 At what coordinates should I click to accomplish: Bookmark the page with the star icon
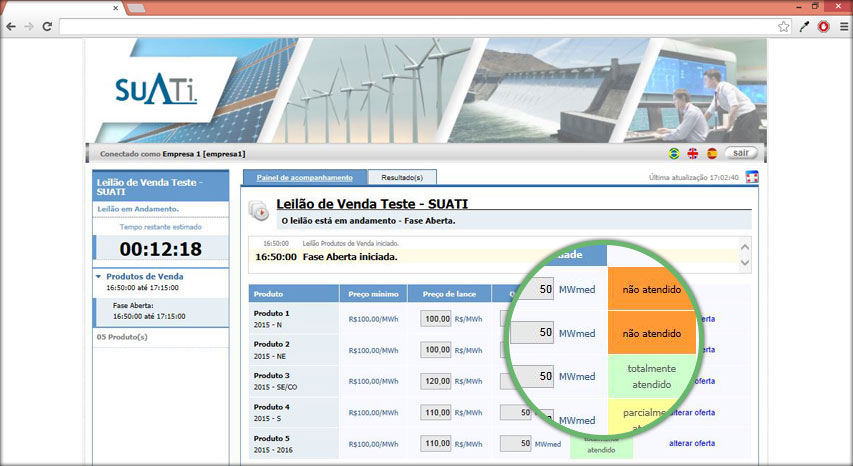pos(783,26)
